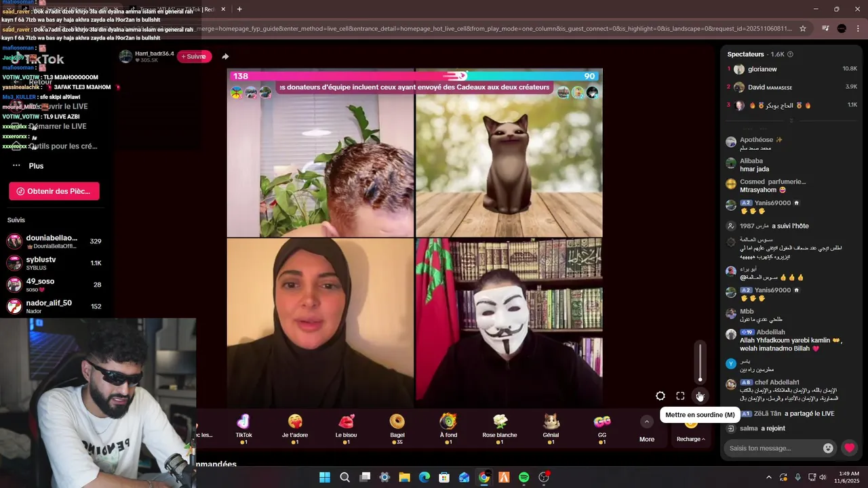
Task: Open File Explorer from the taskbar
Action: pos(404,477)
